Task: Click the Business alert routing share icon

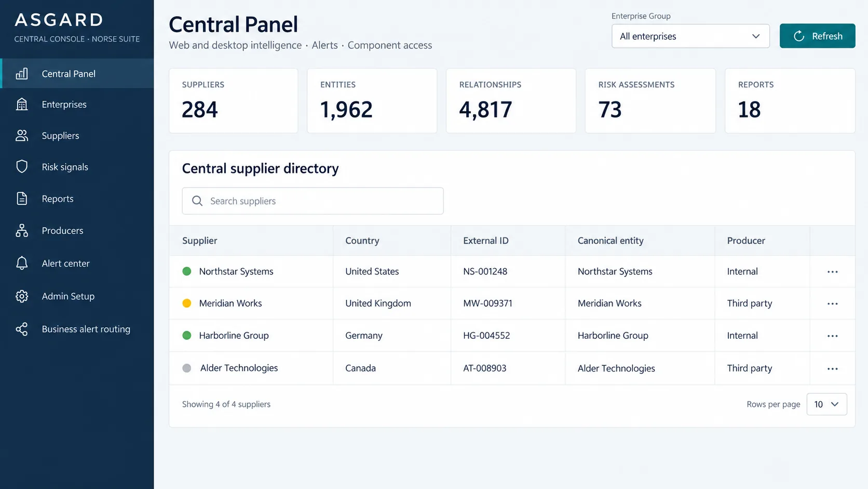Action: [x=22, y=329]
